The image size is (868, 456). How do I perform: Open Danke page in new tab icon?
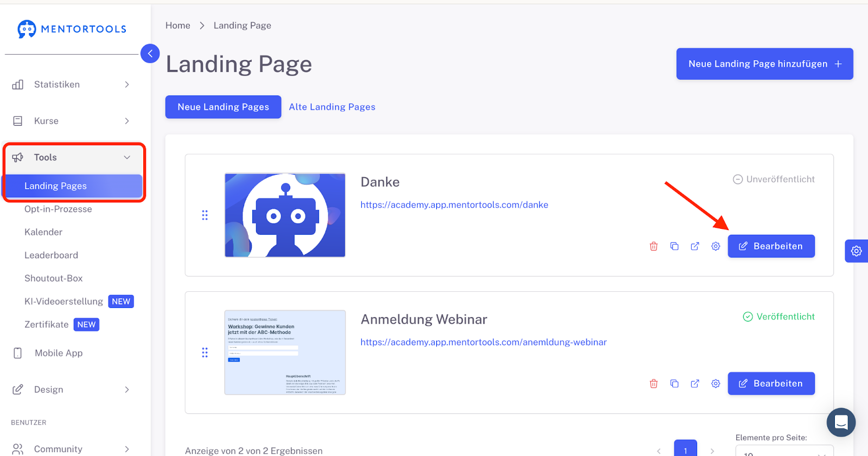pos(695,246)
